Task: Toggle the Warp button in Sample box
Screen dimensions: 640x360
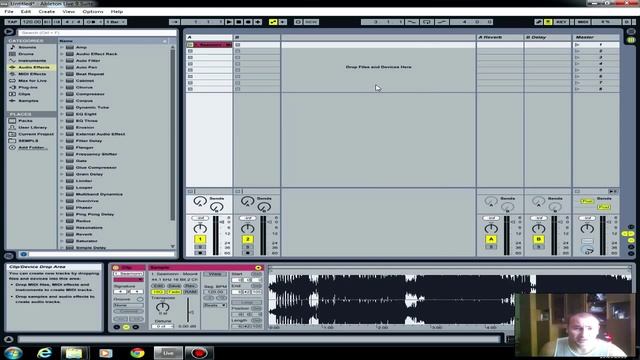Action: coord(215,274)
